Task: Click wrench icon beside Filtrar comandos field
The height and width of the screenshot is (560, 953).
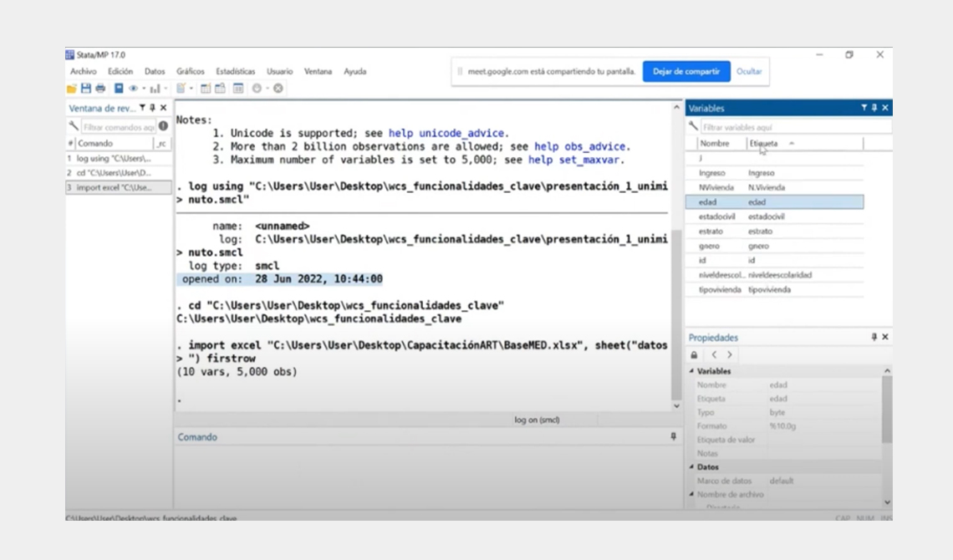Action: click(74, 126)
